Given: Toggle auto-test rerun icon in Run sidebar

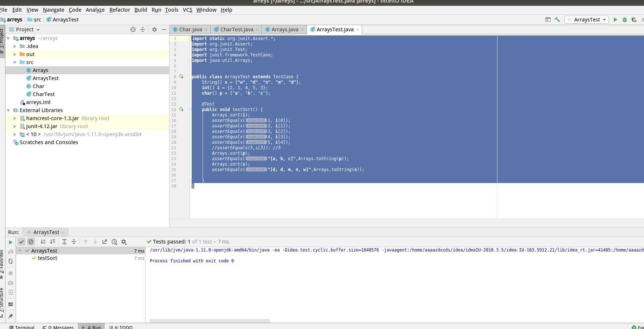Looking at the screenshot, I should point(11,262).
